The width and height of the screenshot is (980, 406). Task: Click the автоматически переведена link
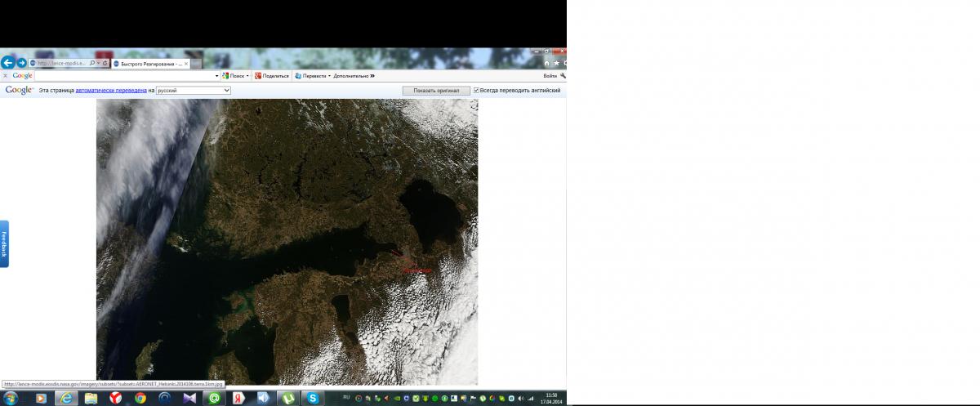[x=110, y=91]
